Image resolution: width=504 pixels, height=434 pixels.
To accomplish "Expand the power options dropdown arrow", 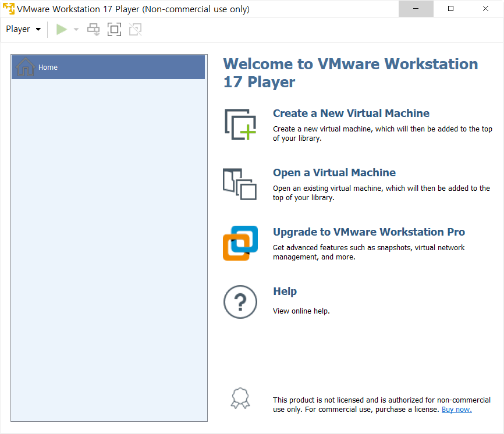I will (x=76, y=30).
